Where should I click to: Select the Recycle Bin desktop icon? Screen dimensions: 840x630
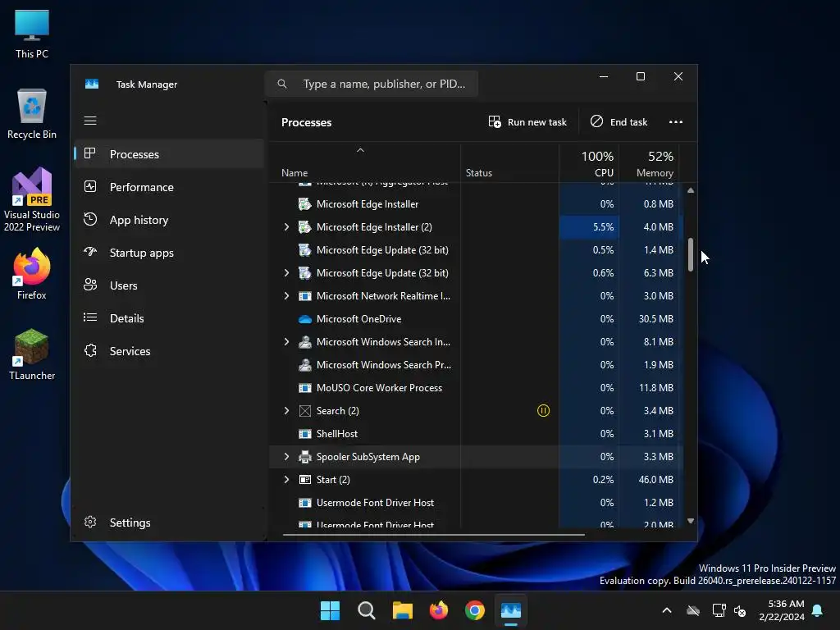(32, 114)
